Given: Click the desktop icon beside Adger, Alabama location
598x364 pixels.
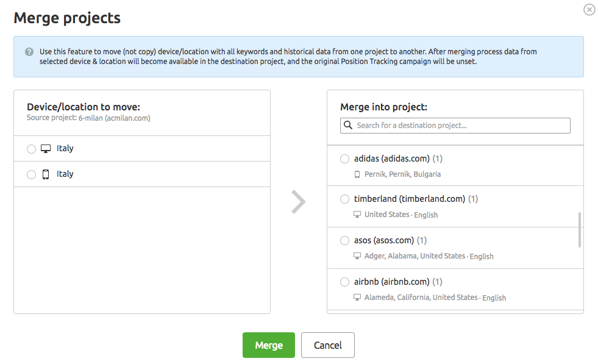Looking at the screenshot, I should pos(357,255).
